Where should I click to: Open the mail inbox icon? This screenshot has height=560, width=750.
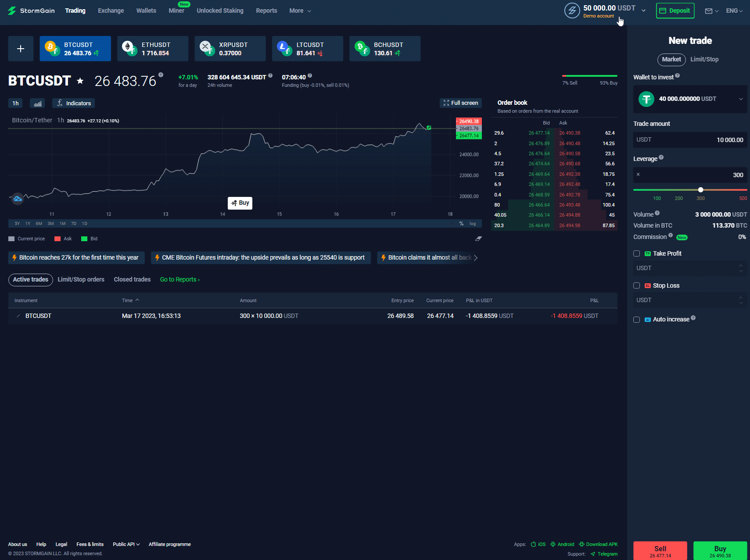point(709,11)
